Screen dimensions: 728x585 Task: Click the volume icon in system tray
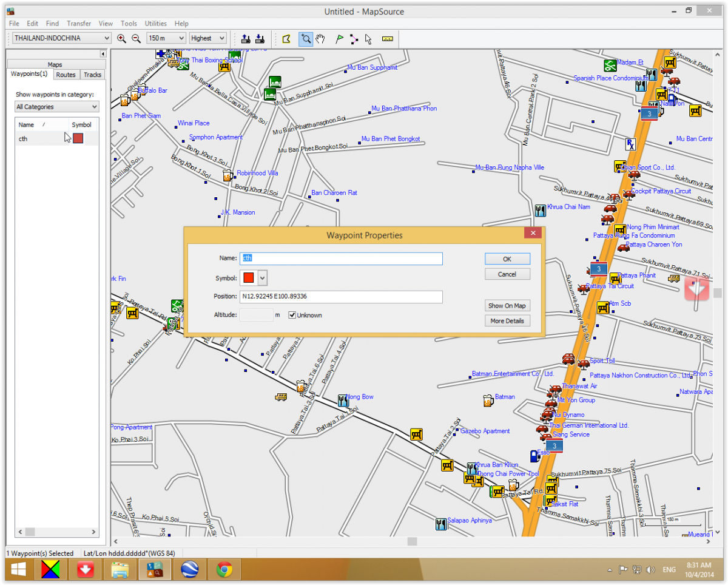650,570
